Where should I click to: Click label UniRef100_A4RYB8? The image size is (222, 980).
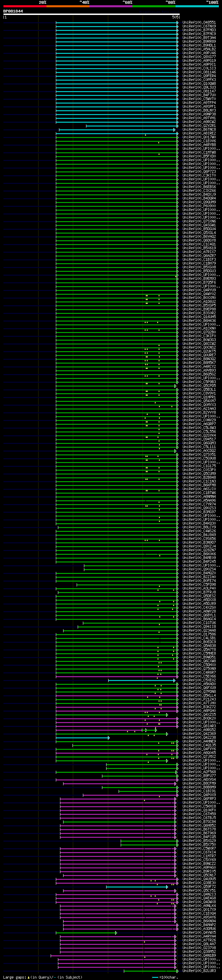click(199, 145)
